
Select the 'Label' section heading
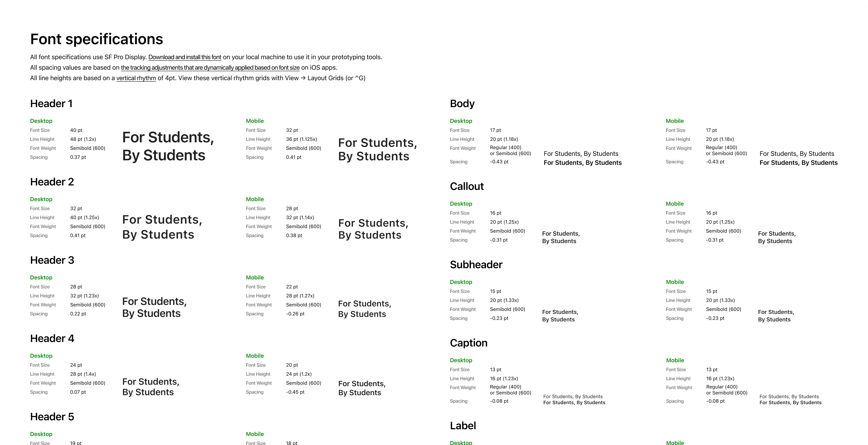pos(463,426)
